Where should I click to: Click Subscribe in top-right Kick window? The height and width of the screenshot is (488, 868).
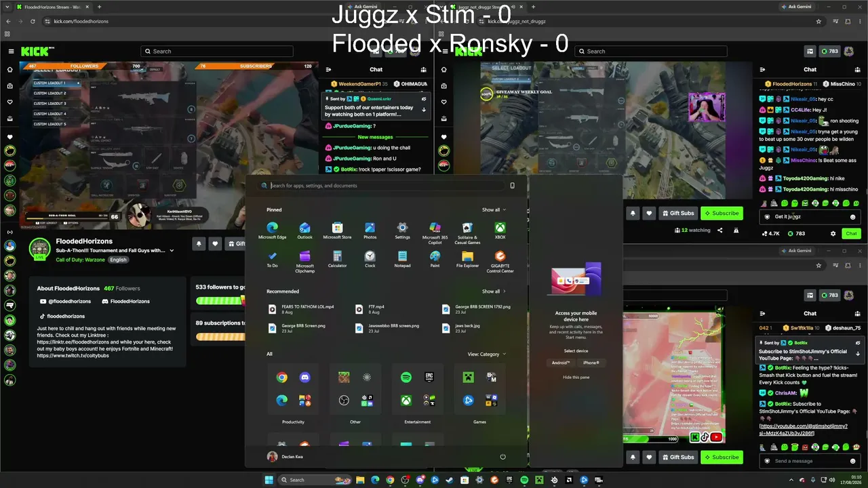coord(722,213)
